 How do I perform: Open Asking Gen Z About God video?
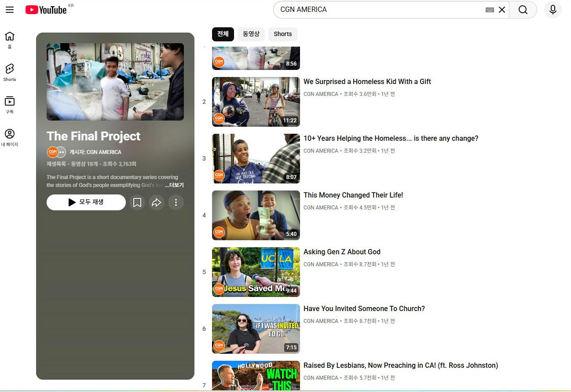(342, 252)
